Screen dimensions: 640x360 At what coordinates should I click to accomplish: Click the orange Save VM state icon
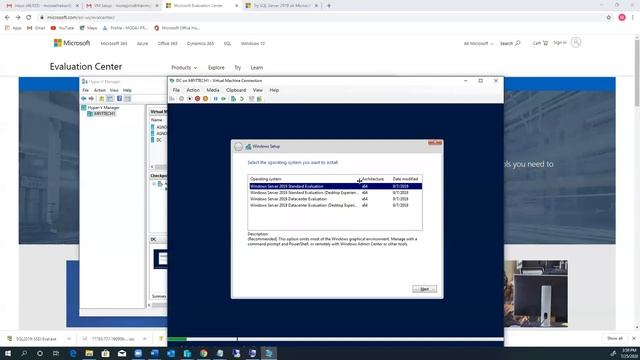[x=205, y=99]
